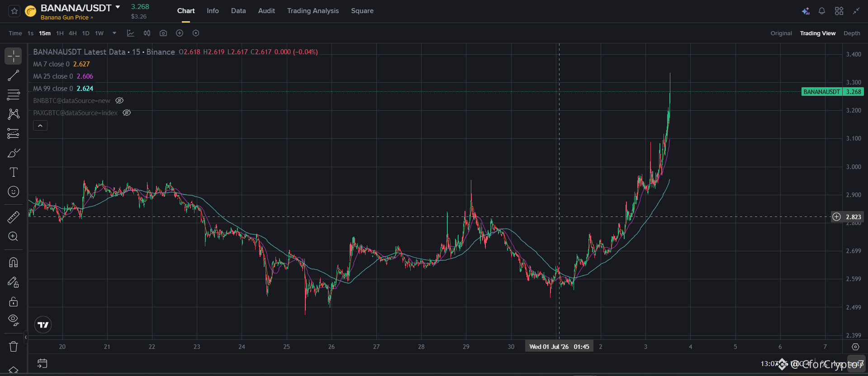
Task: Click the MA 7 close indicator label
Action: pos(52,64)
